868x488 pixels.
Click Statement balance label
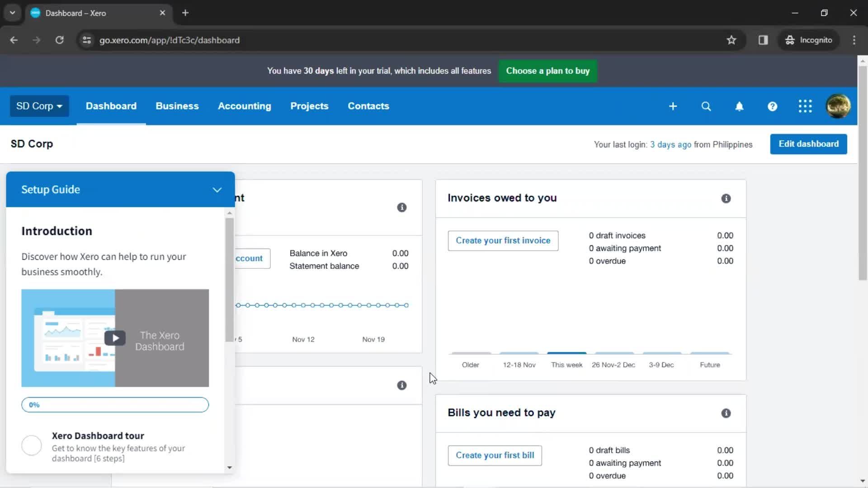click(x=324, y=266)
